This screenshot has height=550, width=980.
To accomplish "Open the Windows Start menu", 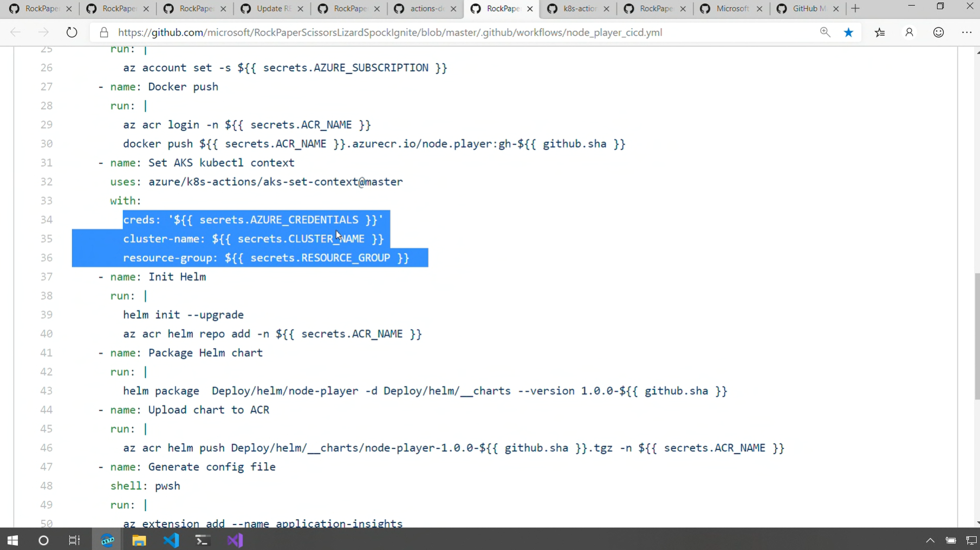I will [x=12, y=540].
